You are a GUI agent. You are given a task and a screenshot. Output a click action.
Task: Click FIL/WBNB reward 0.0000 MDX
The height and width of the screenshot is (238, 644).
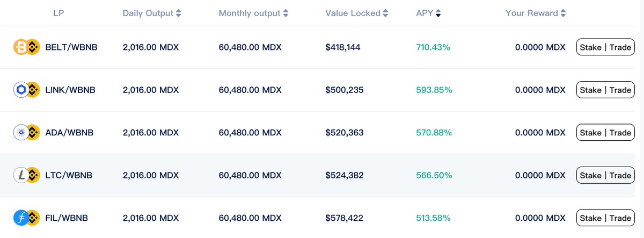(540, 218)
